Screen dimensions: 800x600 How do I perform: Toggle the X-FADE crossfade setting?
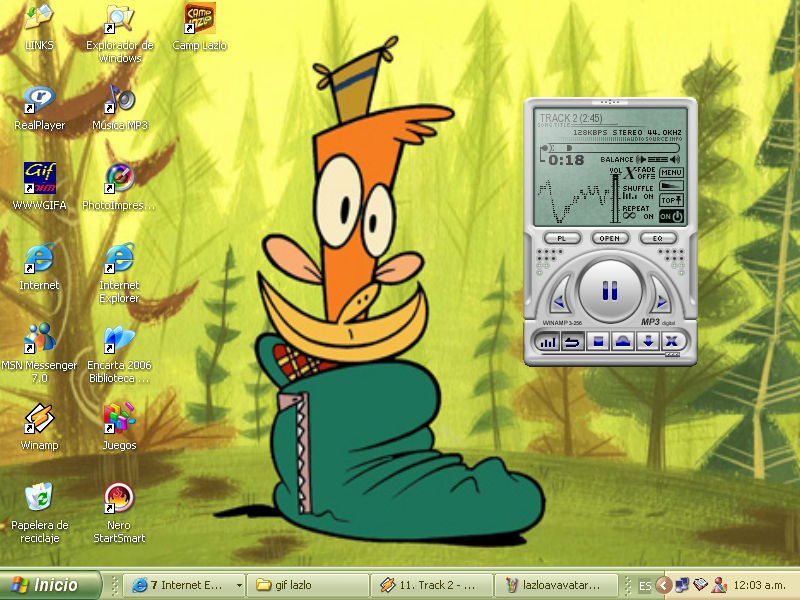pyautogui.click(x=640, y=173)
